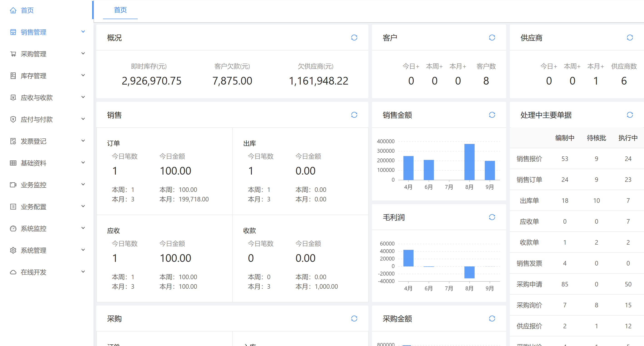Expand the 基础资料 menu chevron
The height and width of the screenshot is (346, 644).
pos(83,163)
